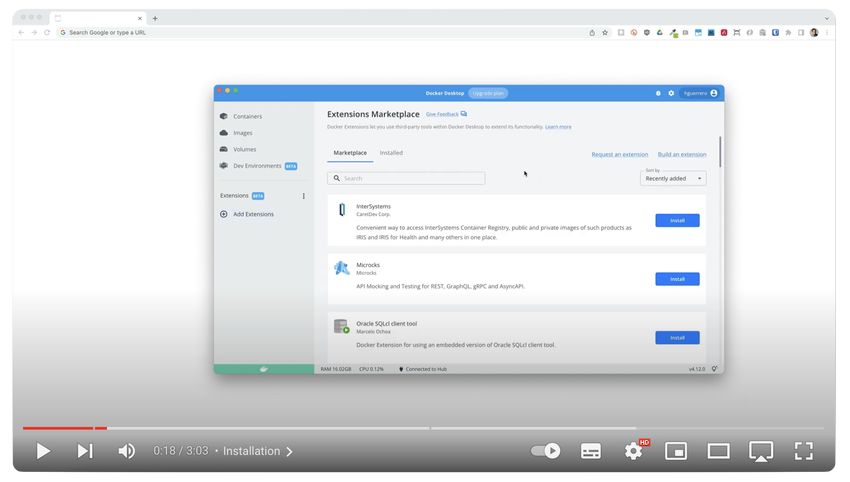This screenshot has width=850, height=482.
Task: Open the Containers section in sidebar
Action: tap(246, 116)
